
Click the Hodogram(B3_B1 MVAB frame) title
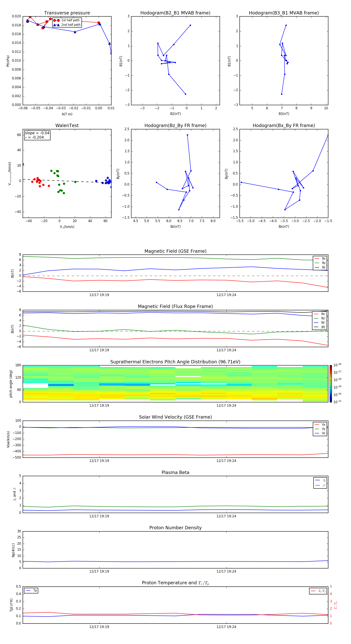(284, 13)
